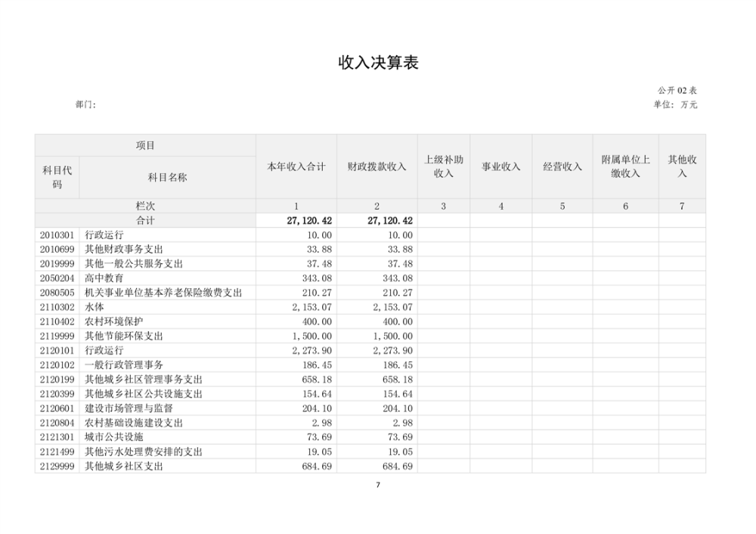Select the 本年收入合计 column header
This screenshot has width=756, height=534.
(x=296, y=166)
